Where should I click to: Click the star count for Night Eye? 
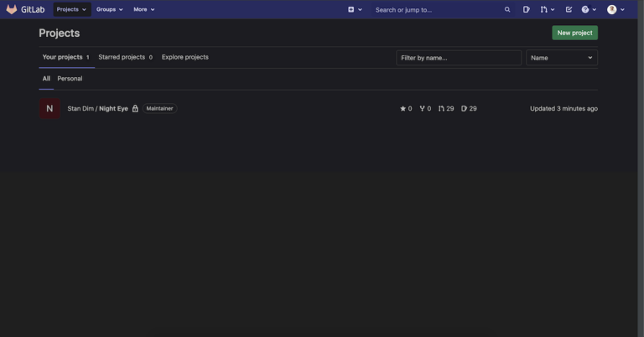click(x=406, y=108)
